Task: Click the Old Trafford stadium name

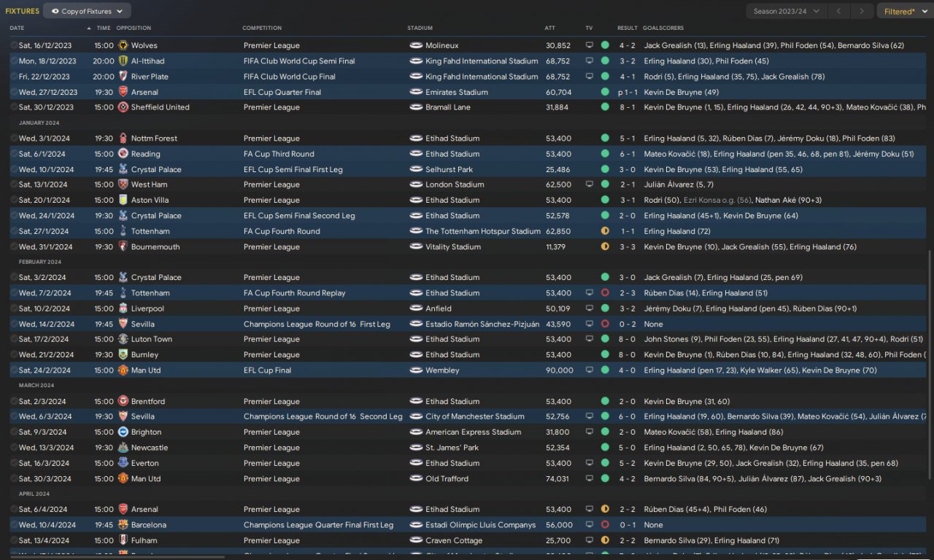Action: [449, 479]
